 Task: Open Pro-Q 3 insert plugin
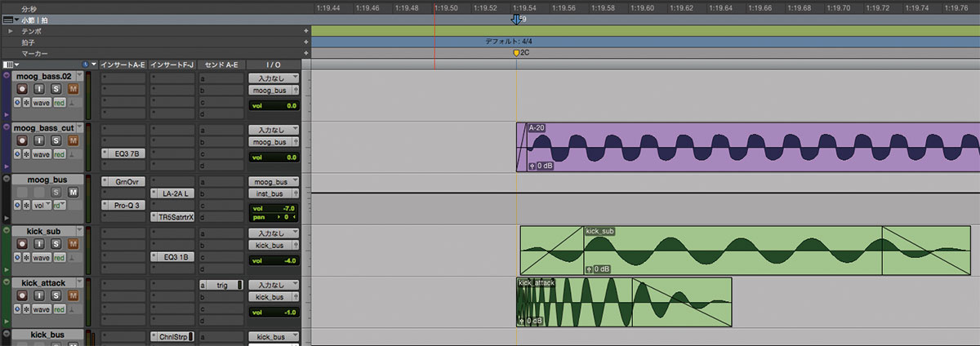123,205
